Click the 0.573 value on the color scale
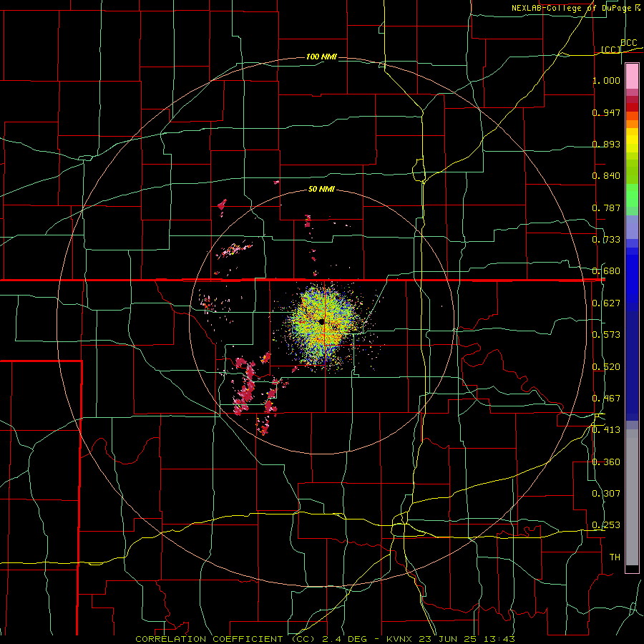 (x=606, y=335)
